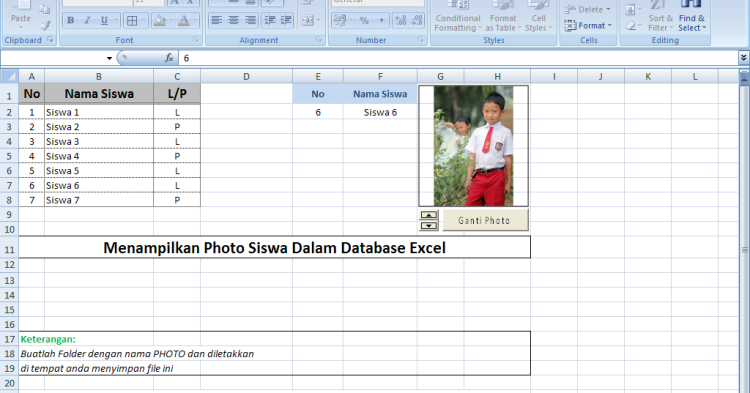
Task: Toggle Bold formatting in the Font group
Action: [x=71, y=21]
